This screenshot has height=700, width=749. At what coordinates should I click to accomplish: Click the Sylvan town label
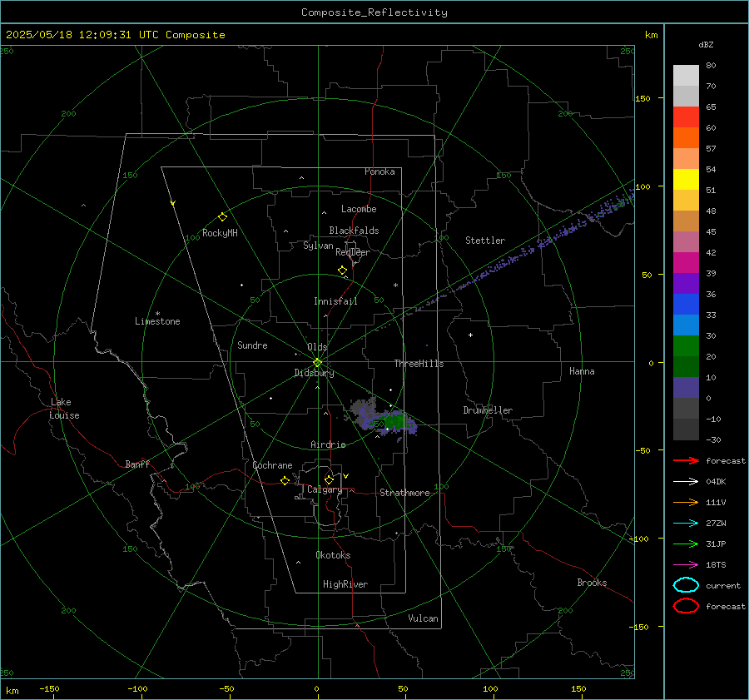pyautogui.click(x=318, y=246)
